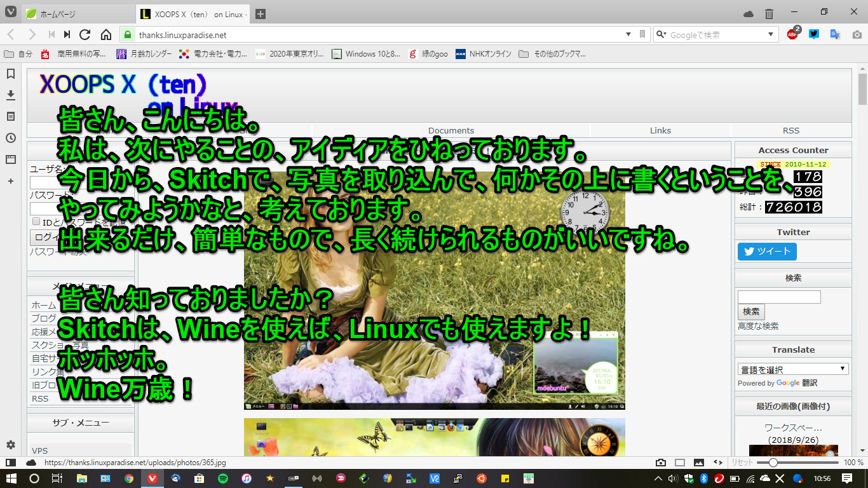This screenshot has height=488, width=868.
Task: Open the Notes side panel
Action: click(11, 117)
